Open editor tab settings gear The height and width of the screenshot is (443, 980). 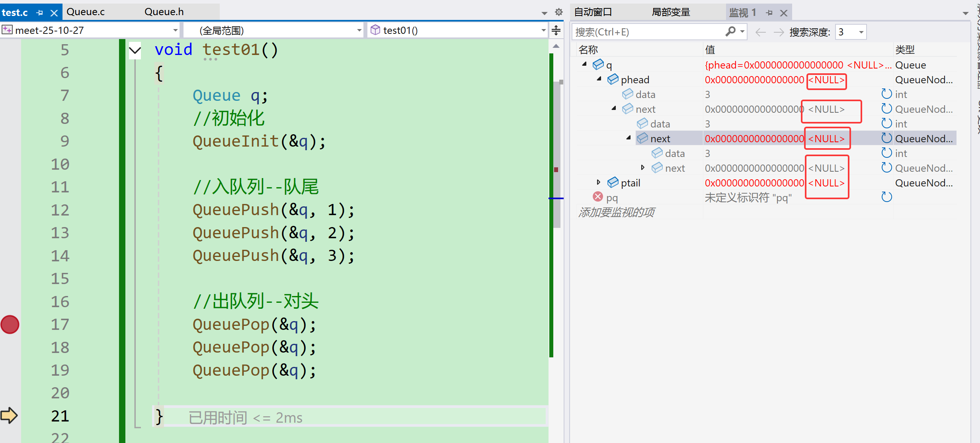(x=559, y=12)
